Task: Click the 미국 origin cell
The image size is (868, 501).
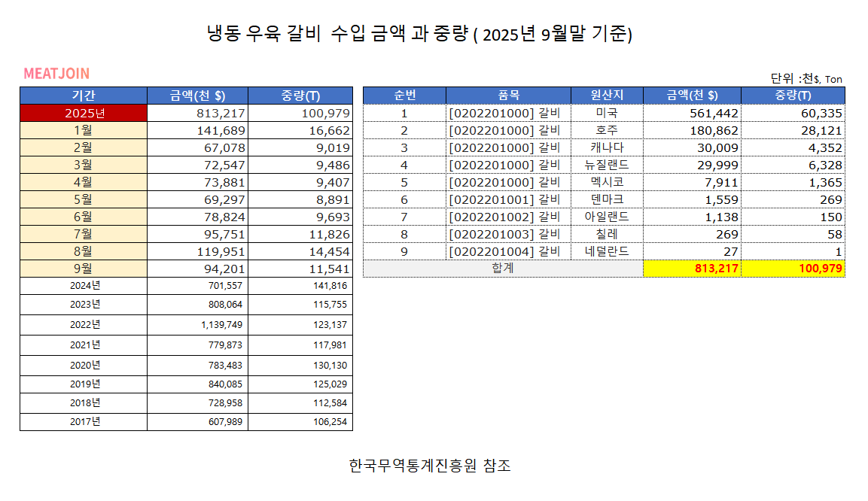Action: coord(607,113)
